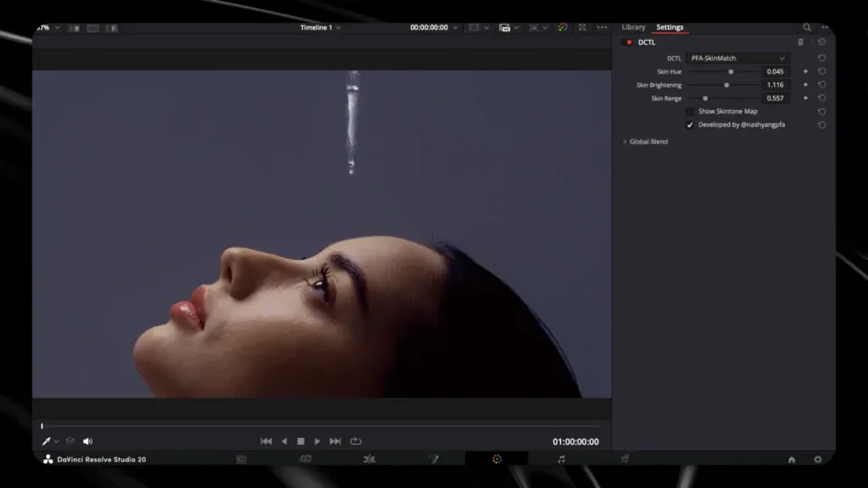Jump to first frame of the clip
Viewport: 868px width, 488px height.
click(x=265, y=441)
